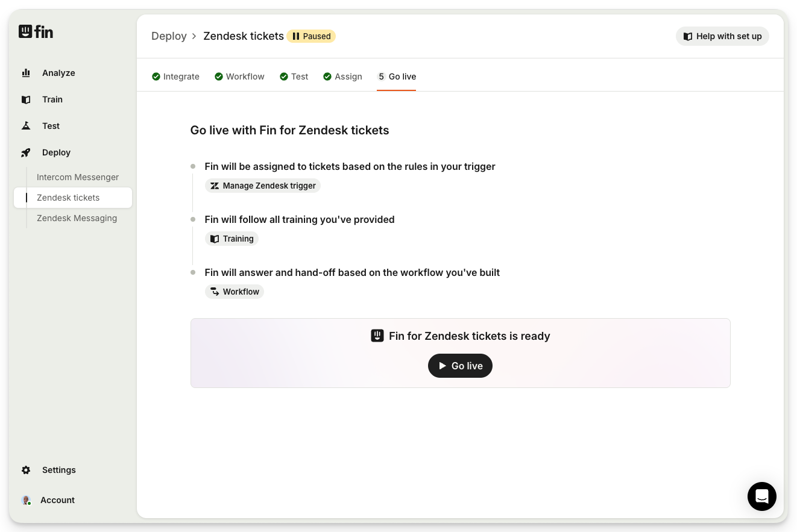Click the Deploy rocket icon

(26, 152)
